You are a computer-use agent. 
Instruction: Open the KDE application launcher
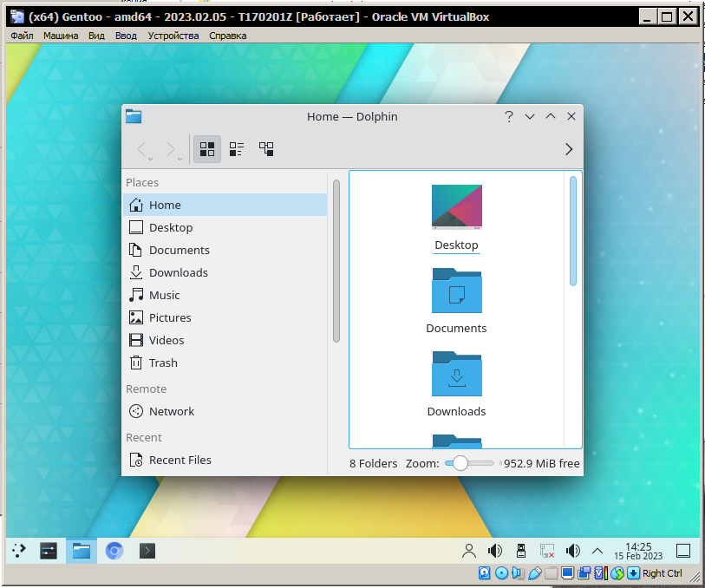(19, 550)
